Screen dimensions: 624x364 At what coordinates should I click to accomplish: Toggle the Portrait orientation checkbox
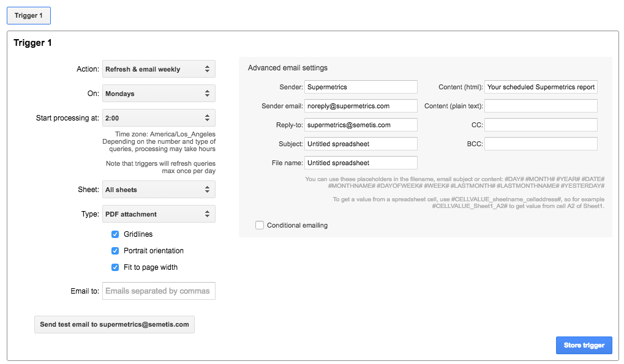115,251
